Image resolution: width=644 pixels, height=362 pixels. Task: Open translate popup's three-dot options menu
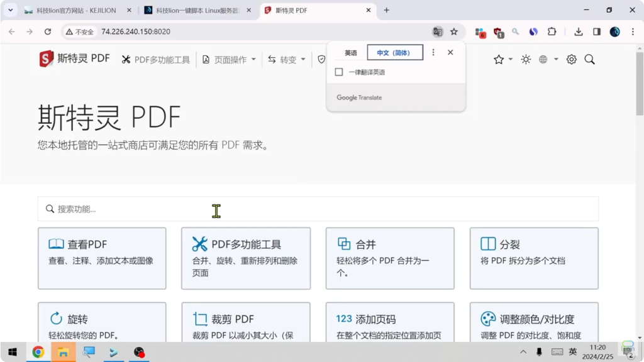point(433,53)
